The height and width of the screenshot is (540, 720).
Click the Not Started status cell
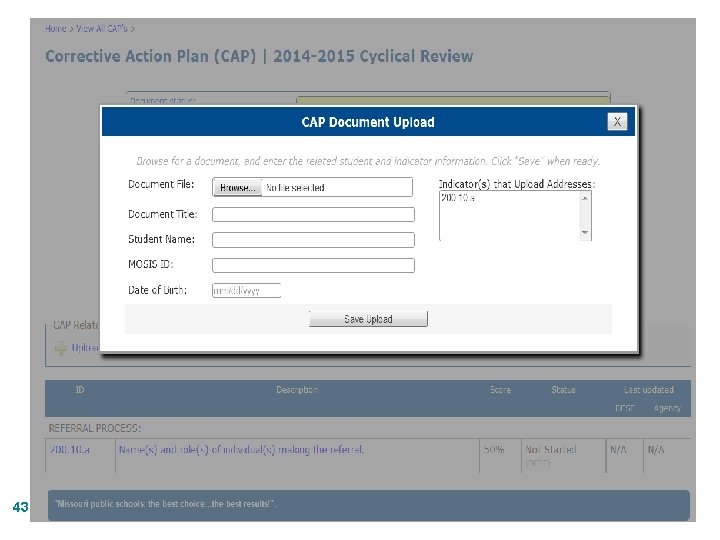563,456
